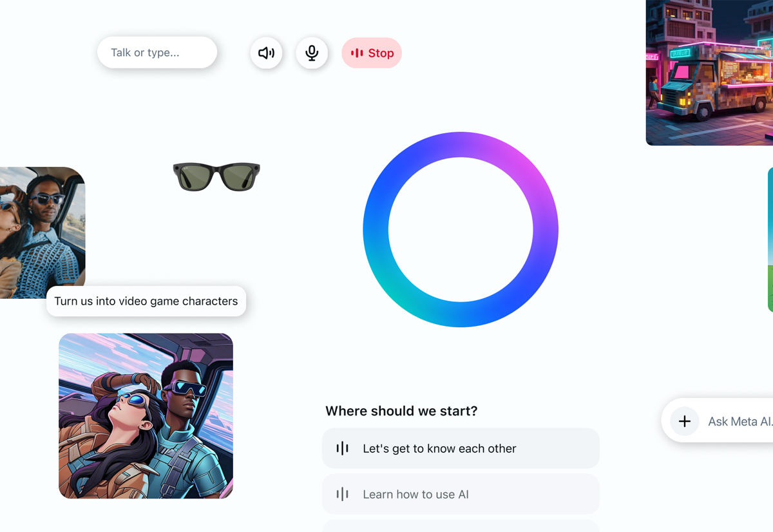The width and height of the screenshot is (773, 532).
Task: Open the video game characters illustration
Action: pyautogui.click(x=146, y=416)
